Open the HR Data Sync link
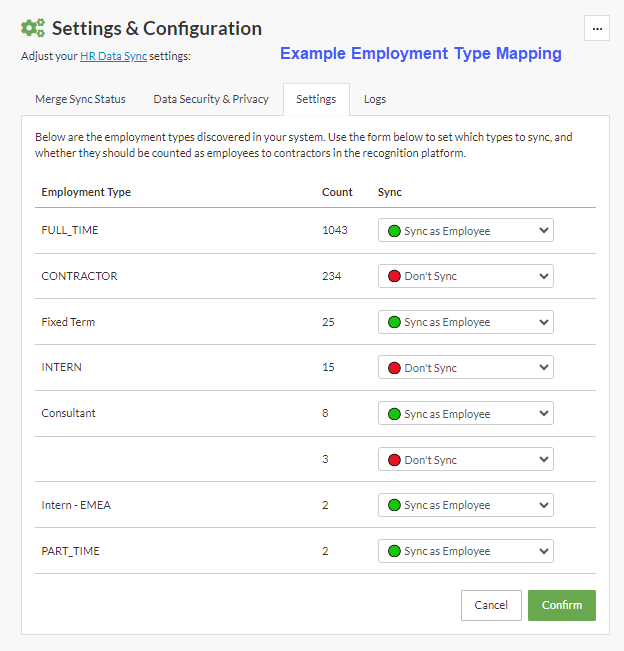This screenshot has width=624, height=651. click(x=113, y=56)
